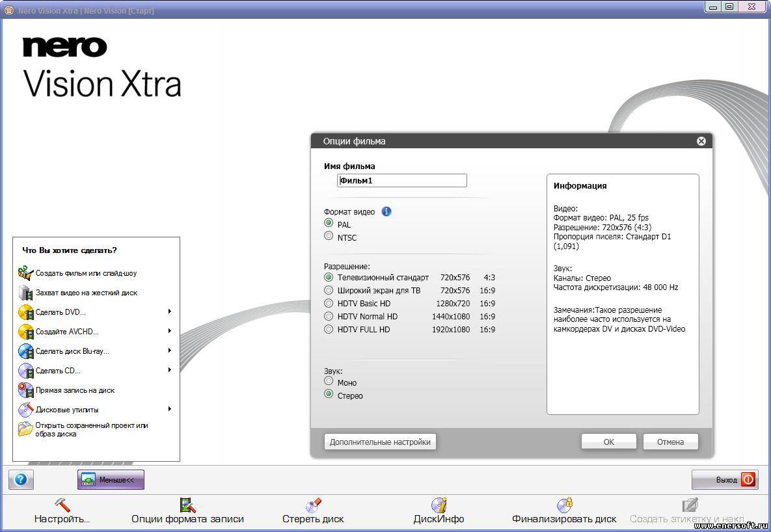771x532 pixels.
Task: Click the blue help question mark icon
Action: pyautogui.click(x=21, y=479)
